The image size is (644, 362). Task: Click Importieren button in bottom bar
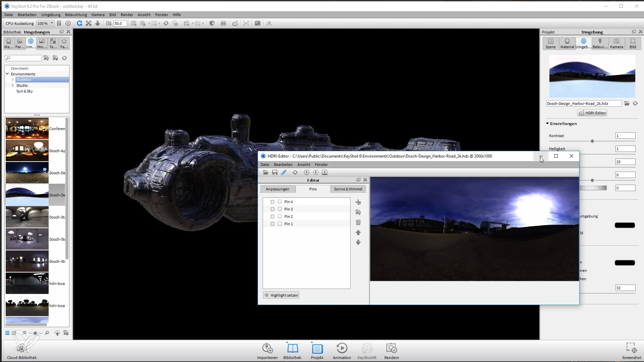coord(267,351)
